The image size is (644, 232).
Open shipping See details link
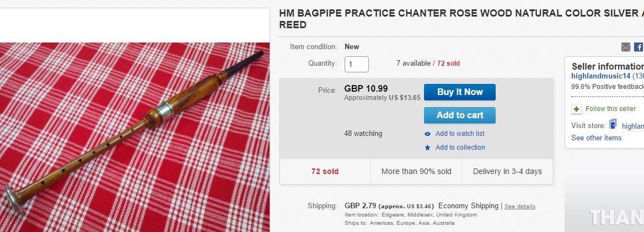click(519, 207)
